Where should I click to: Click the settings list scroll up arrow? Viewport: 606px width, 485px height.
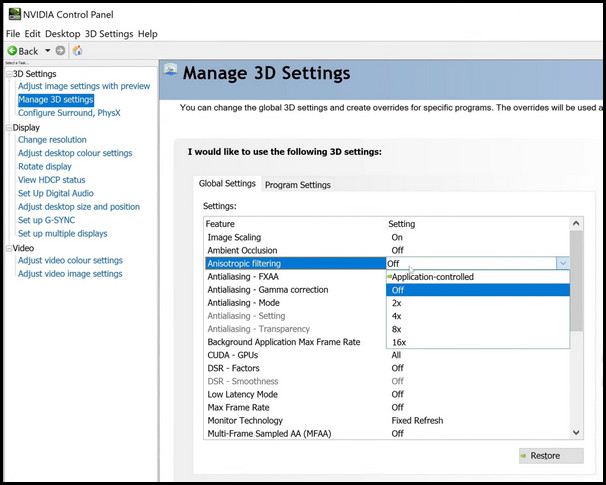pos(576,223)
